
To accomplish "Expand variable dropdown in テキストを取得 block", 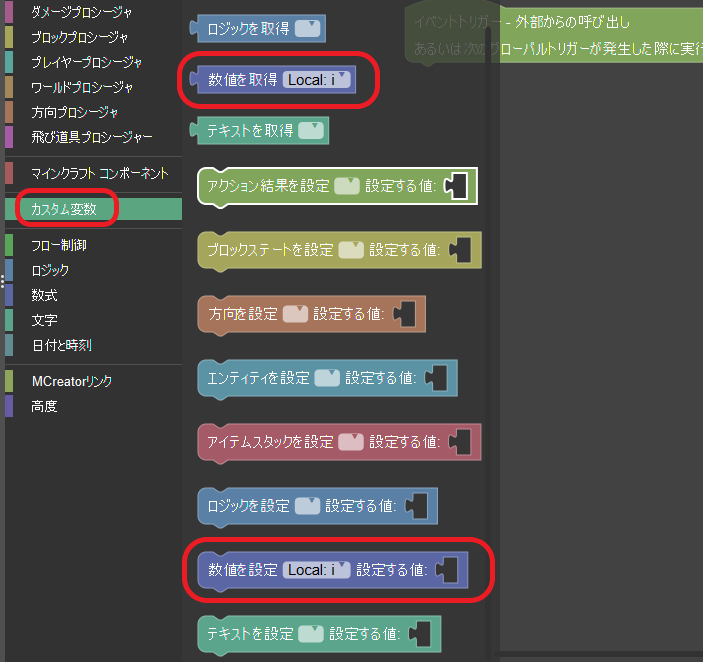I will tap(311, 130).
